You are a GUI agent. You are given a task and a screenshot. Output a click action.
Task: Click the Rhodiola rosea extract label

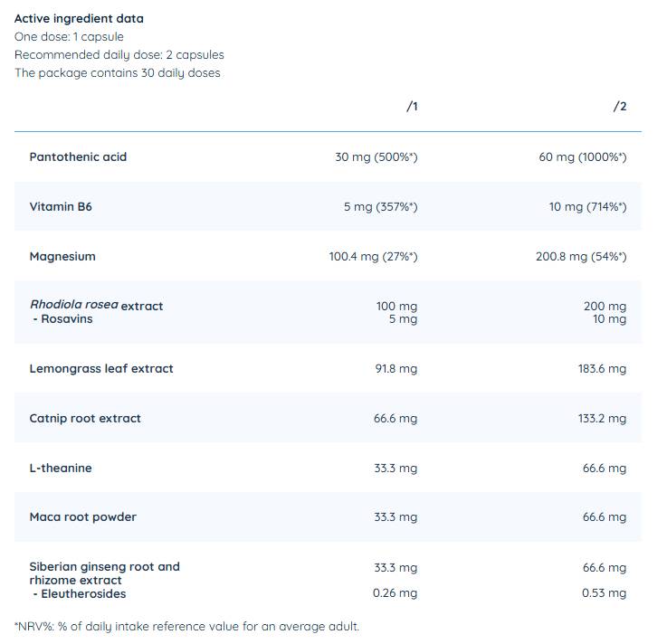click(97, 306)
